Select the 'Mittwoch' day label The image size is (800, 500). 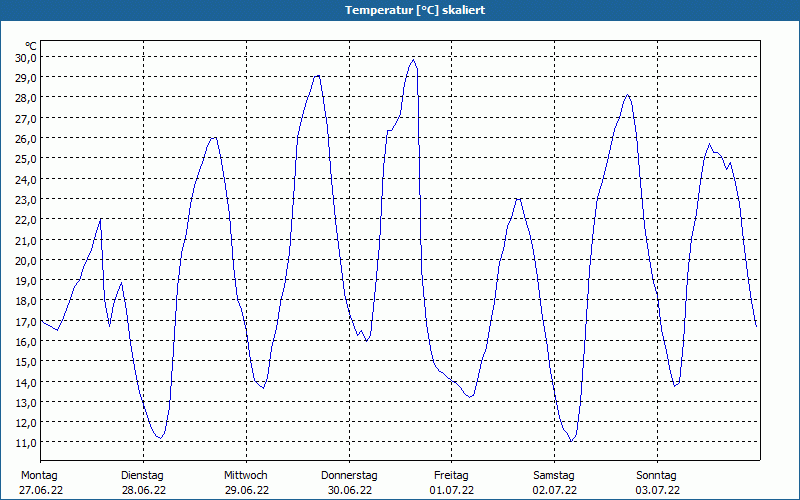click(x=245, y=475)
